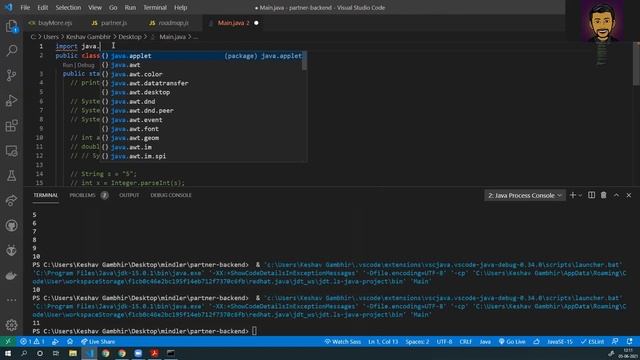Viewport: 640px width, 360px height.
Task: Open File Explorer from the taskbar
Action: pos(73,353)
